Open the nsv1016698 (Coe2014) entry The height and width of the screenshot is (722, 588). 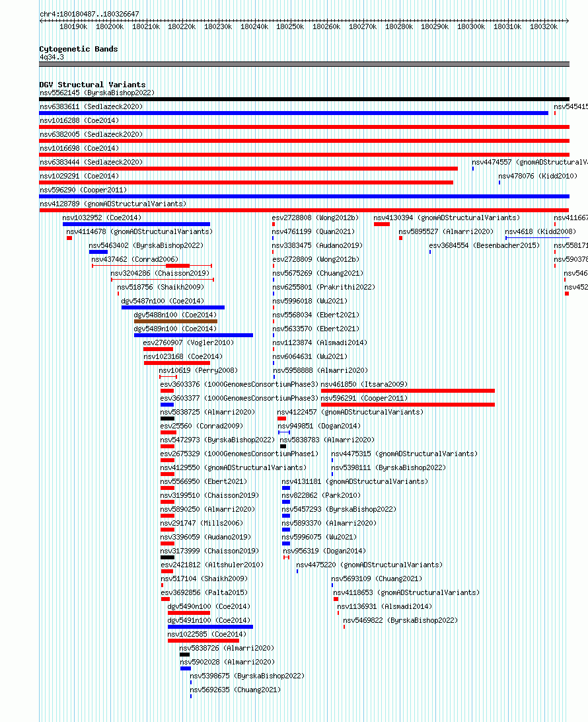pos(79,148)
